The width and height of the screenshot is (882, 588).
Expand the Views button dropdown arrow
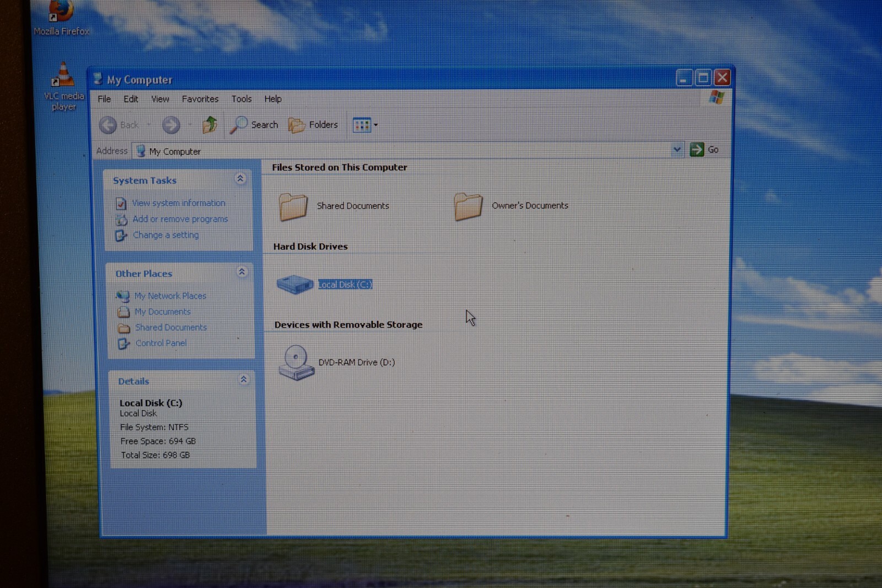pyautogui.click(x=376, y=125)
